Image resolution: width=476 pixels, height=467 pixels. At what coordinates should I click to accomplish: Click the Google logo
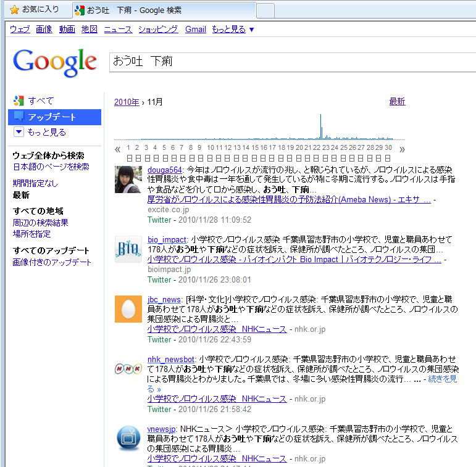tap(55, 62)
